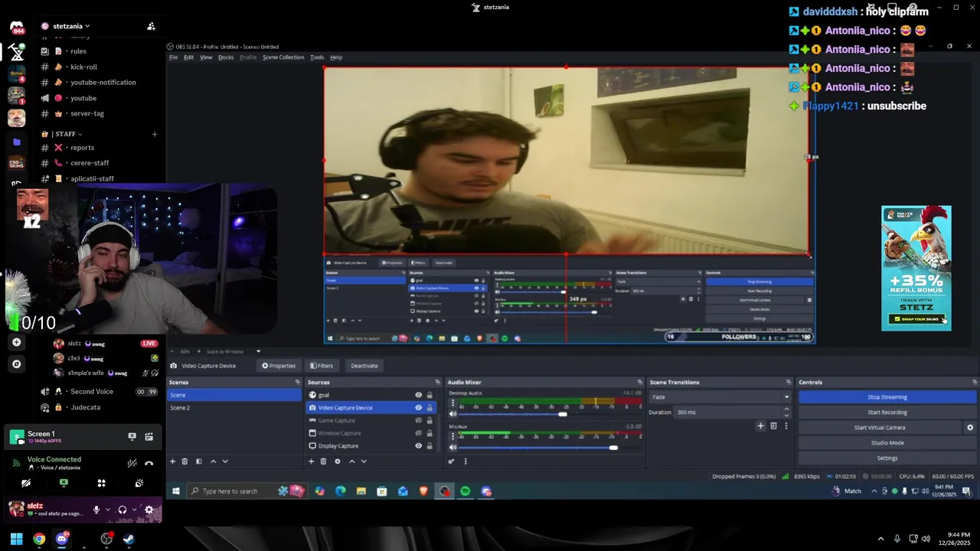Remove scene transition with trash icon

(773, 426)
